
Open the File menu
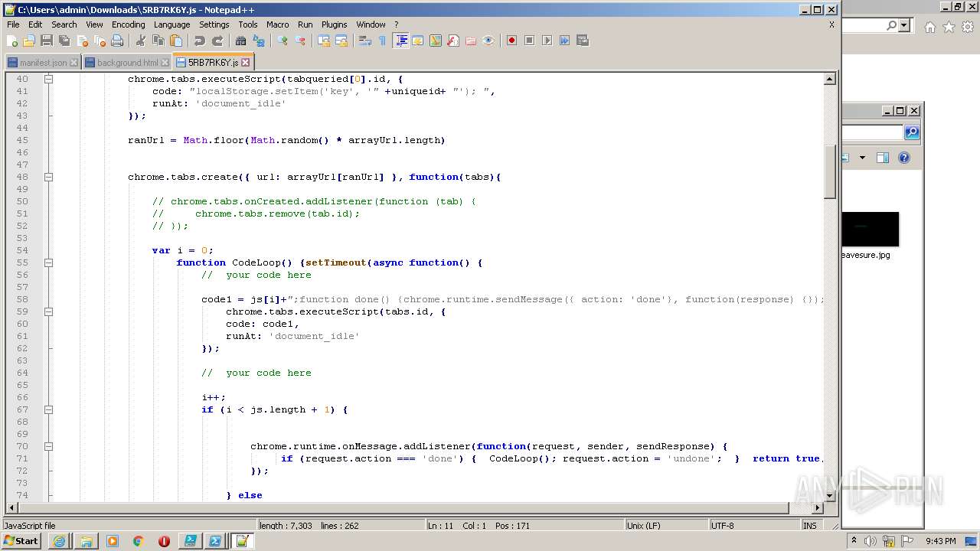tap(13, 24)
